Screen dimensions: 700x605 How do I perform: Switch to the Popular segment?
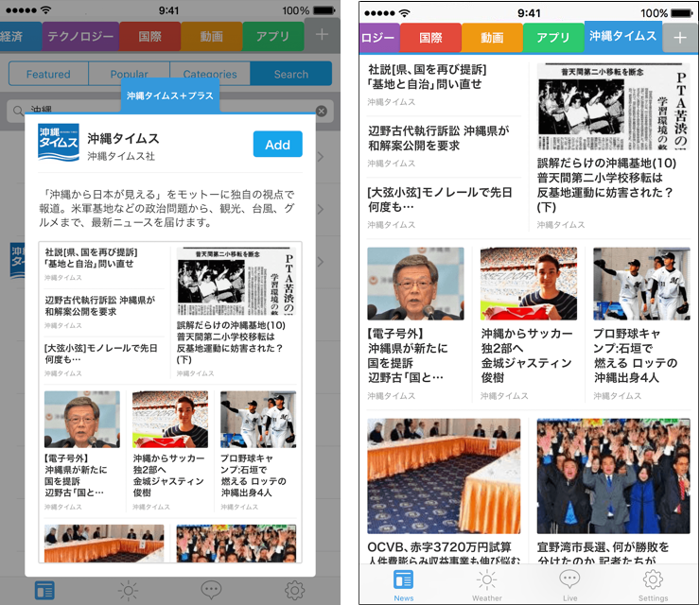pyautogui.click(x=129, y=74)
